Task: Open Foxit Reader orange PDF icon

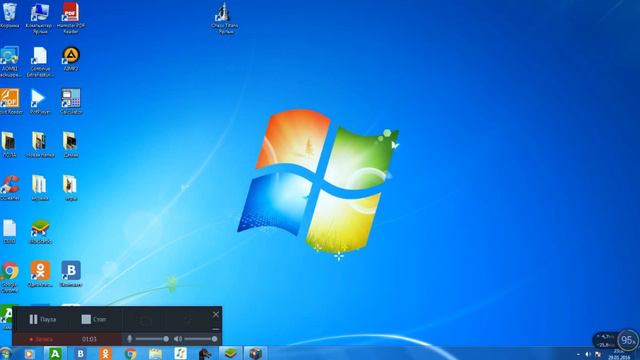Action: (x=10, y=101)
